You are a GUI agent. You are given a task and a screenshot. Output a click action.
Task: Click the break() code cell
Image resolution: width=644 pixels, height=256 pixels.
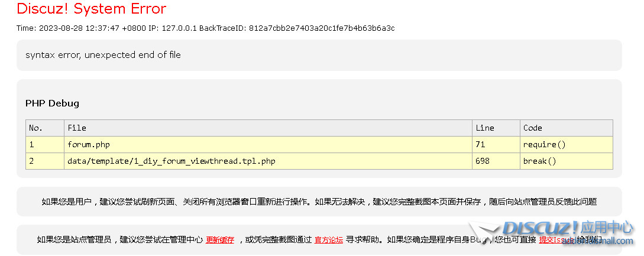(x=567, y=161)
